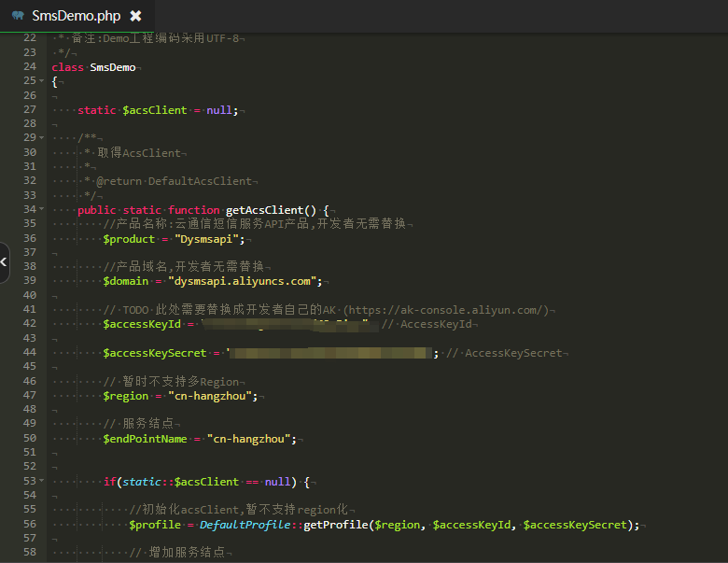Image resolution: width=728 pixels, height=563 pixels.
Task: Expand the collapsed sidebar panel handle
Action: pos(4,262)
